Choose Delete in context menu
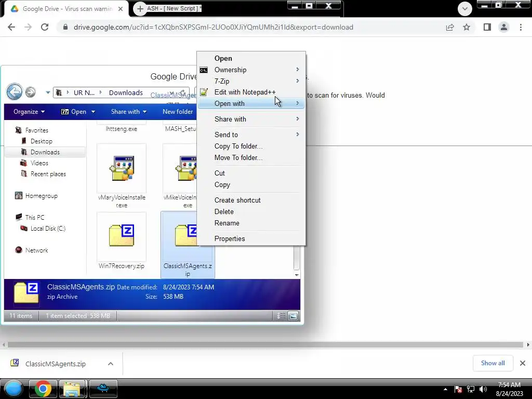Image resolution: width=532 pixels, height=399 pixels. (251, 212)
